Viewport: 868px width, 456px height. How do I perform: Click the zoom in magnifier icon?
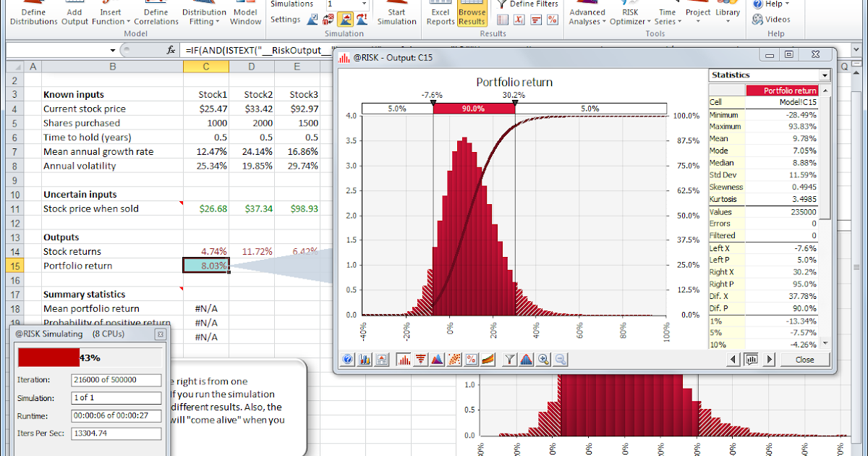click(x=543, y=359)
